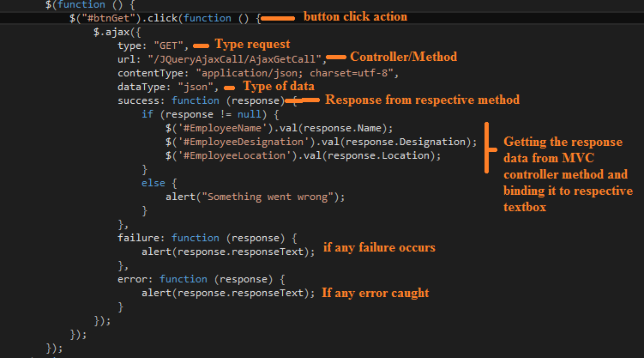Screen dimensions: 644x358
Task: Click the "Type request" annotation label
Action: (x=252, y=44)
